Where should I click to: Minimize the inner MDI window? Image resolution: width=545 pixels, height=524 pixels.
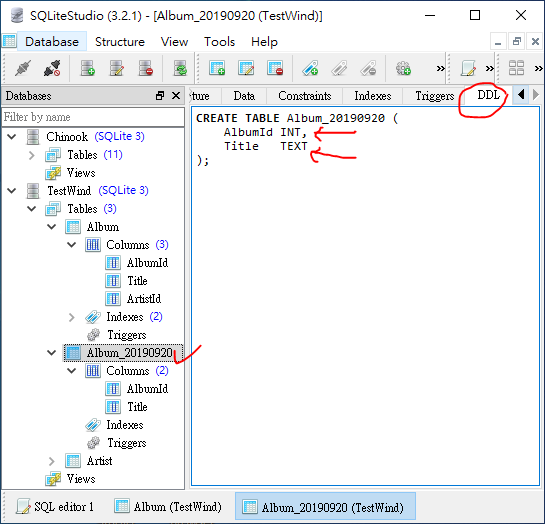(x=498, y=42)
